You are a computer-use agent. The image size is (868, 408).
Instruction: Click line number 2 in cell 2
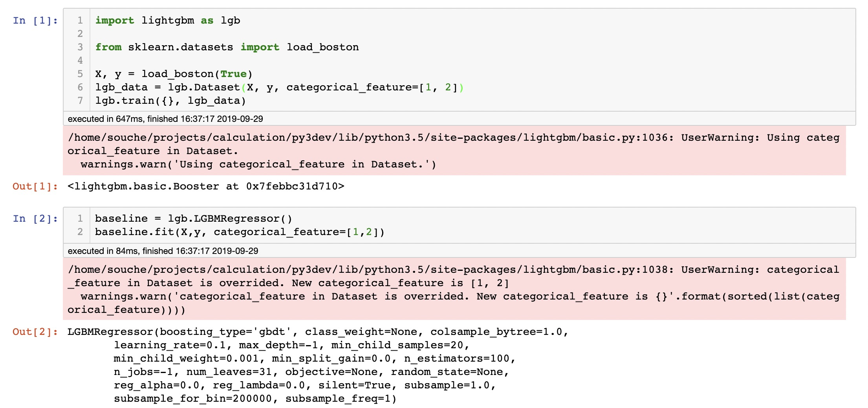click(80, 232)
